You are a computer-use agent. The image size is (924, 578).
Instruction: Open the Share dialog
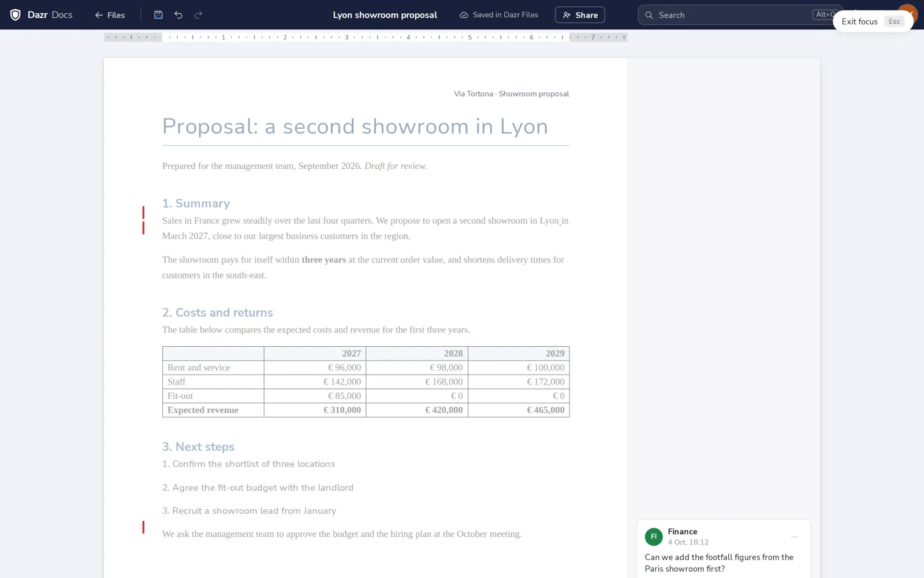pyautogui.click(x=580, y=15)
